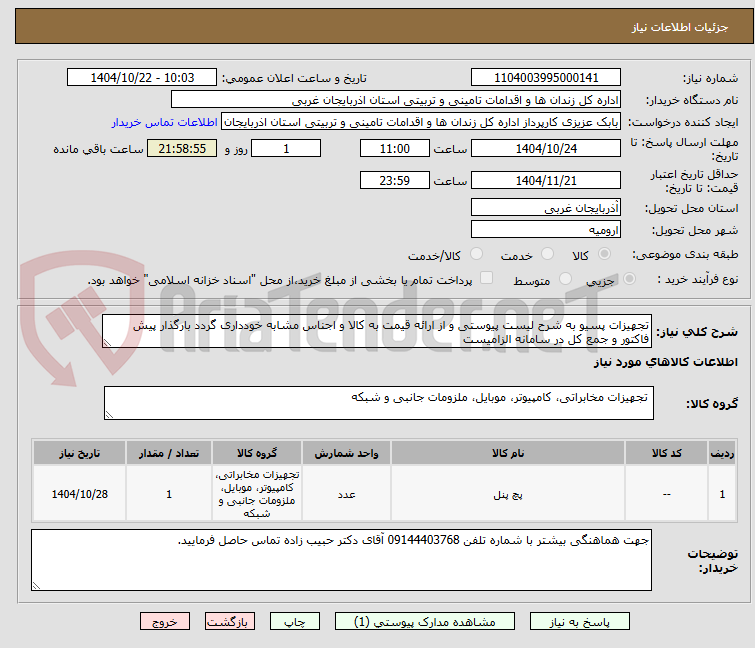Click the deadline hour 11:00 field

click(x=394, y=148)
